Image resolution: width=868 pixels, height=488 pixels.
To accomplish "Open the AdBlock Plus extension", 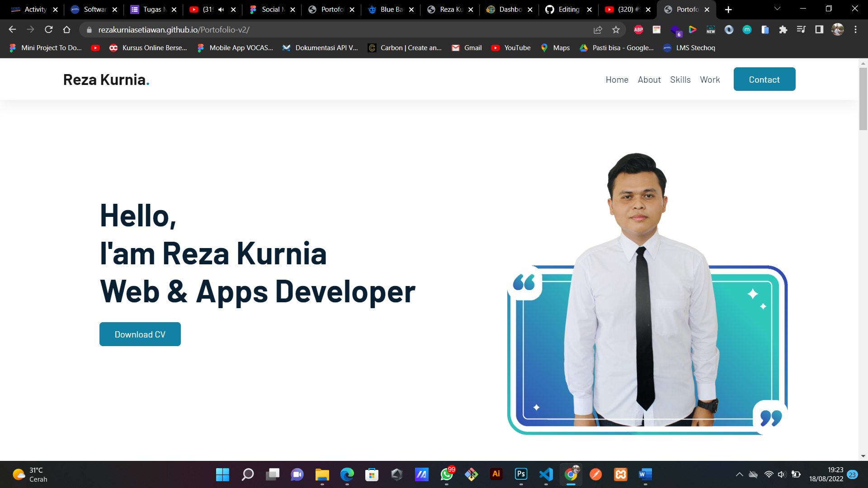I will (638, 29).
